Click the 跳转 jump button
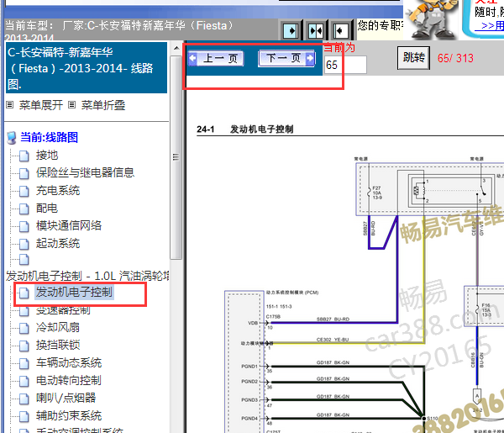The height and width of the screenshot is (433, 504). [413, 57]
